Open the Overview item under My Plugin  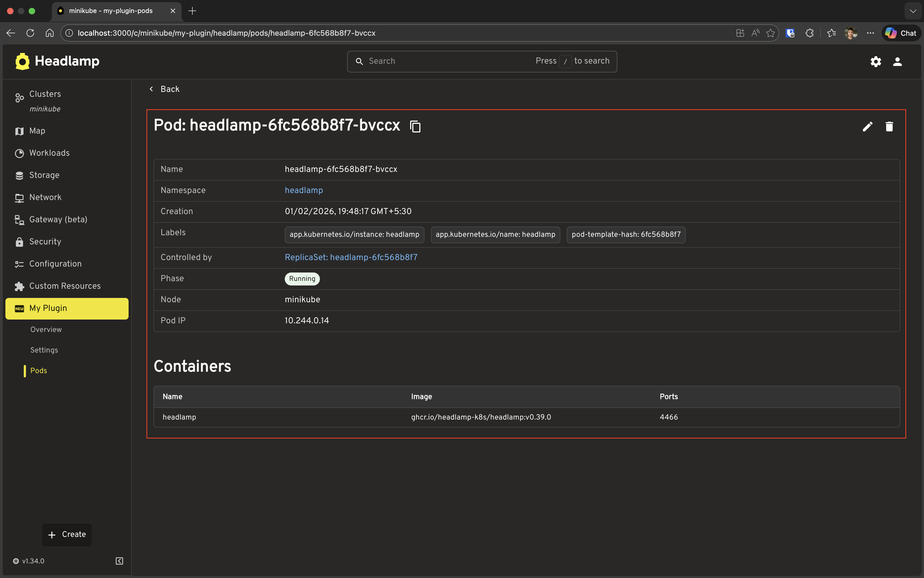click(45, 329)
